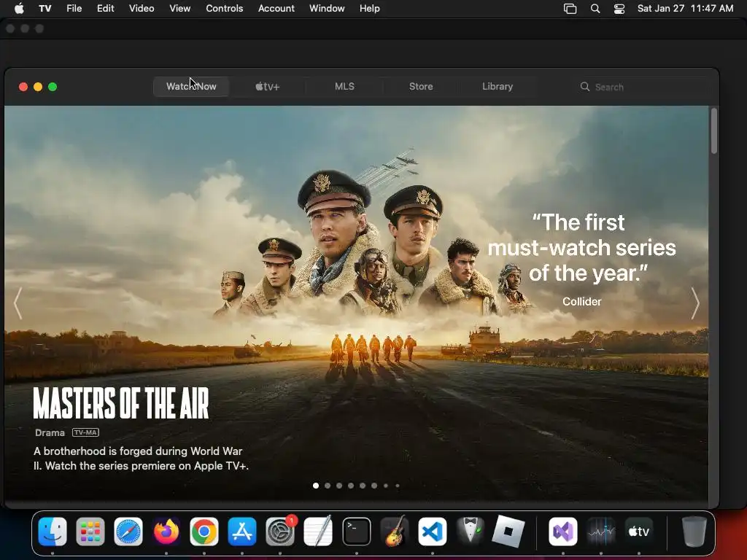
Task: Select the fourth carousel page dot
Action: click(x=351, y=486)
